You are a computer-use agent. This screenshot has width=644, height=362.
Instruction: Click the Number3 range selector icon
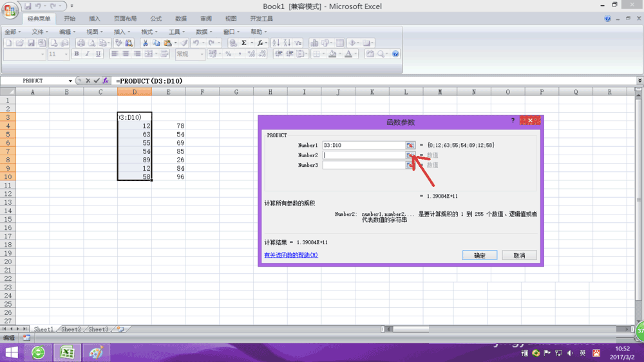pos(410,165)
